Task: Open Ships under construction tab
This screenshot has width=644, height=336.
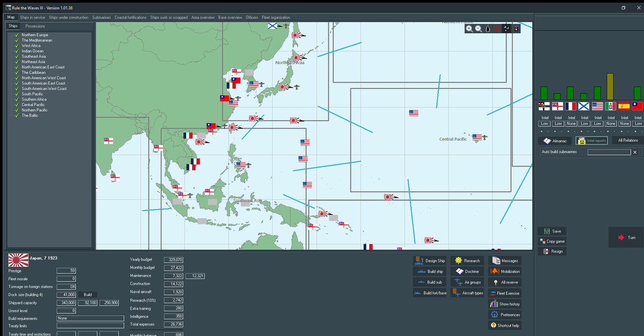Action: [69, 17]
